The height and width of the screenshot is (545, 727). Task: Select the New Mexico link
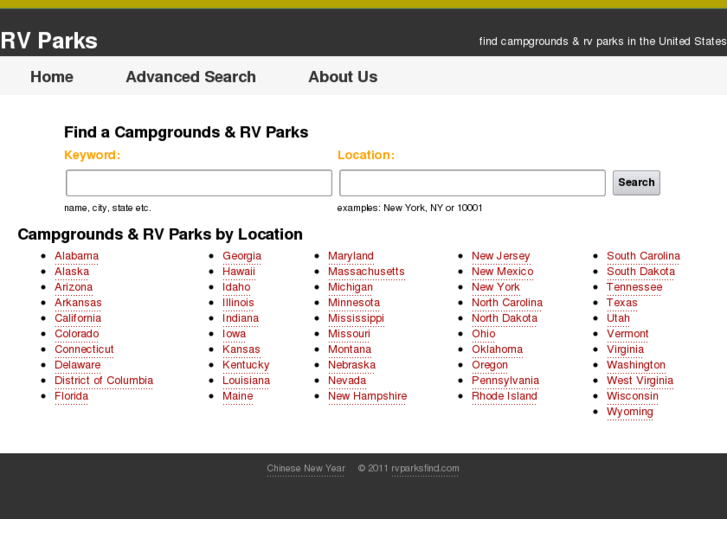click(x=503, y=272)
